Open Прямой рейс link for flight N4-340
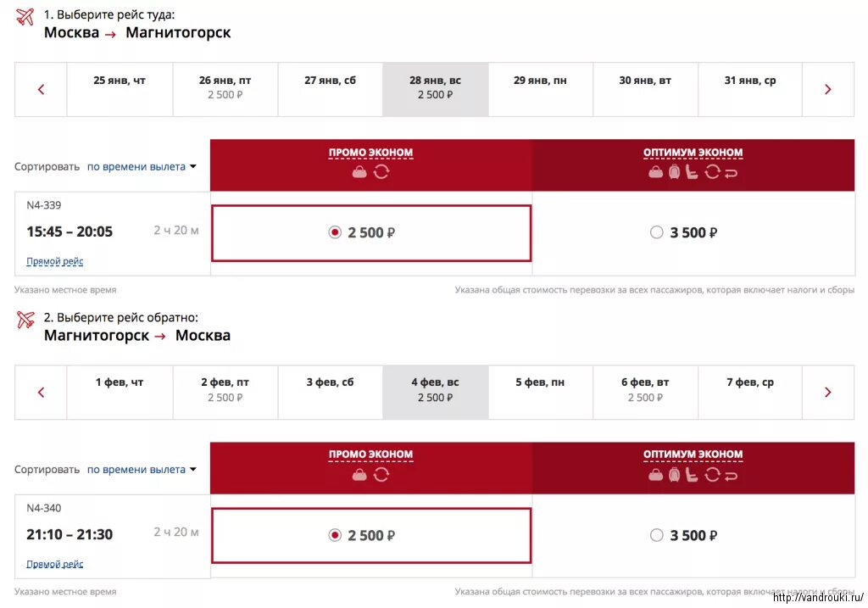Screen dimensions: 868x608 coord(55,564)
